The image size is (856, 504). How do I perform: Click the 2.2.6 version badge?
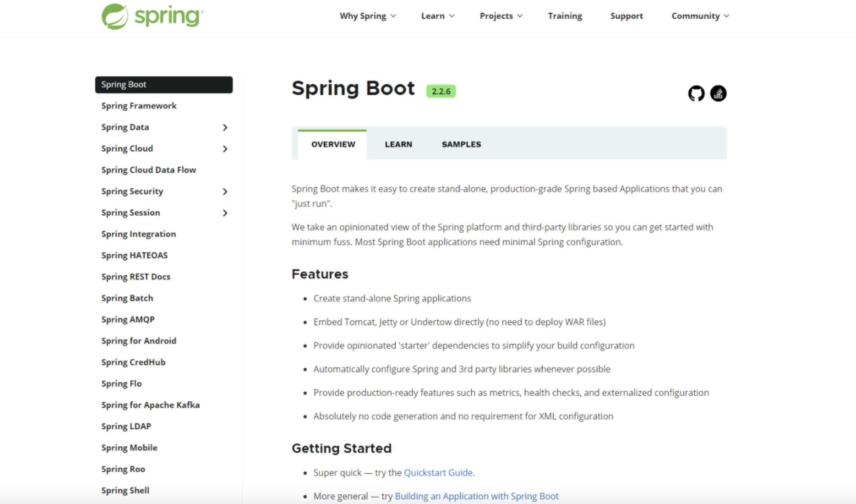coord(441,91)
